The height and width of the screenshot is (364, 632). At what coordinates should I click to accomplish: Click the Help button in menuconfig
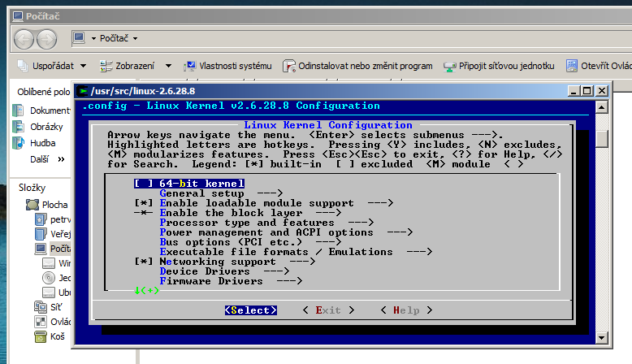click(x=406, y=310)
